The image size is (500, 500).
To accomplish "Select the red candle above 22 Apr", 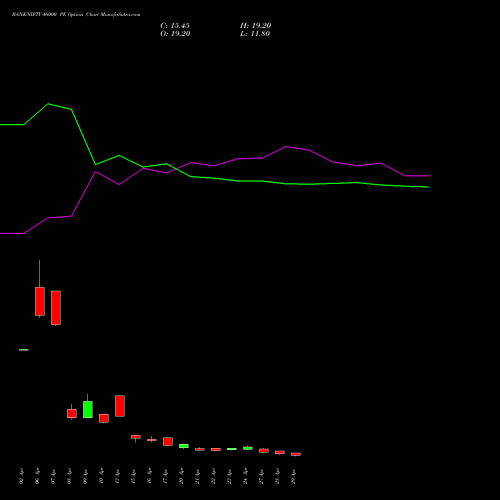I will pos(216,449).
